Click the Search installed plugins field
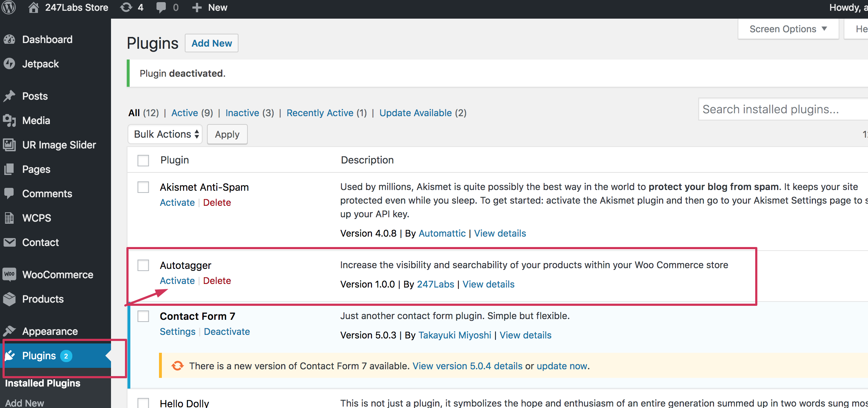The height and width of the screenshot is (408, 868). point(783,109)
